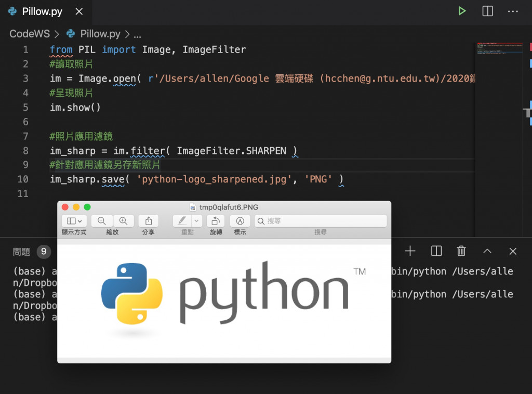Click 'im.show()' on line 5

point(75,108)
